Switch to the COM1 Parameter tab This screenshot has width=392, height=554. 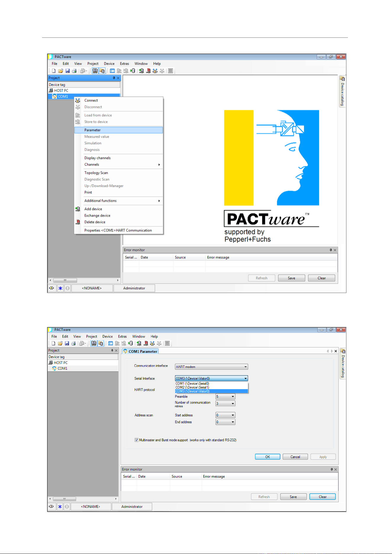click(x=140, y=351)
